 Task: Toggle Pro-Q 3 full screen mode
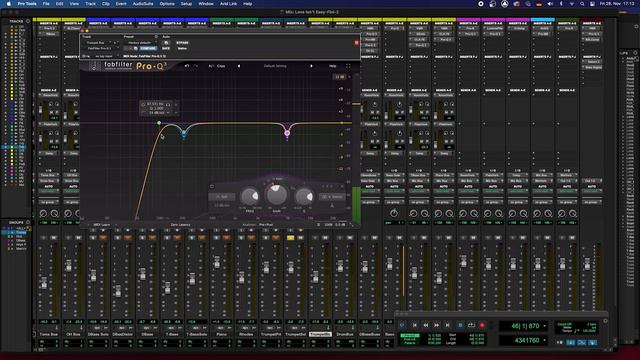coord(348,66)
